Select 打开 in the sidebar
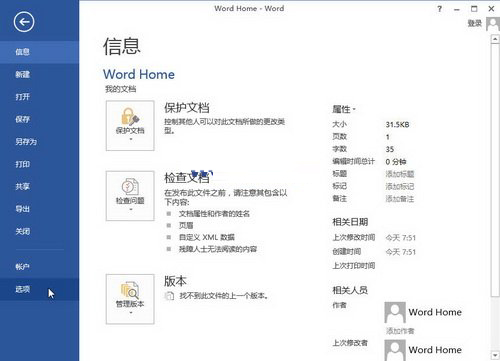 [x=39, y=97]
